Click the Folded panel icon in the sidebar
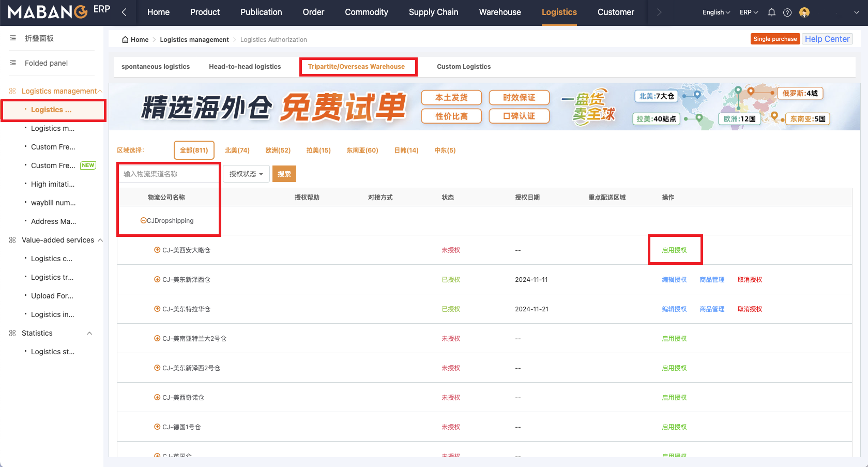The image size is (868, 467). click(12, 63)
